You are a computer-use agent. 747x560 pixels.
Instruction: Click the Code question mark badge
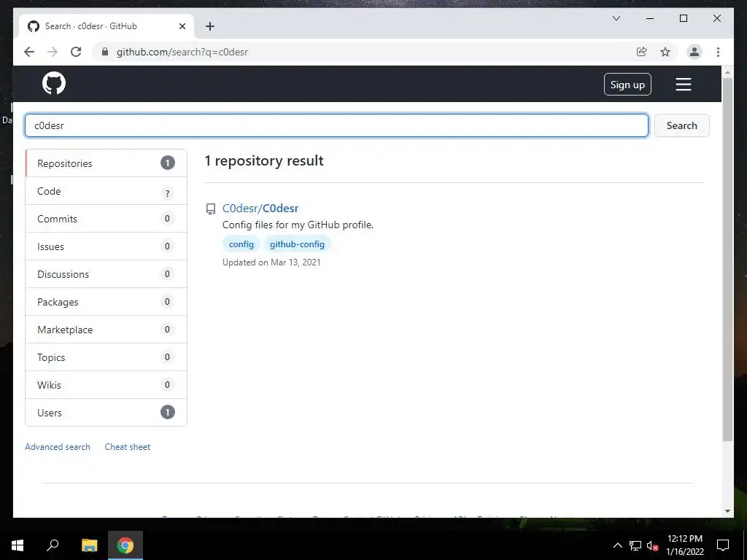167,193
